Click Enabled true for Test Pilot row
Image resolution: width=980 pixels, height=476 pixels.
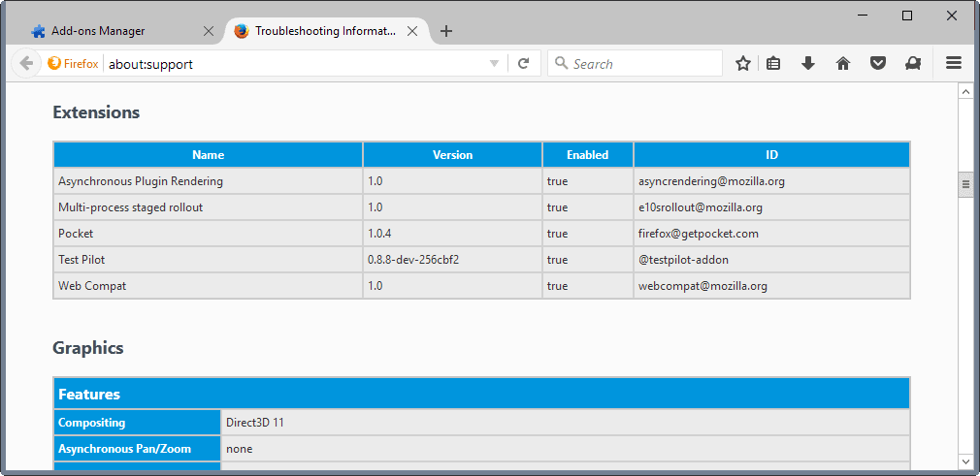point(587,260)
